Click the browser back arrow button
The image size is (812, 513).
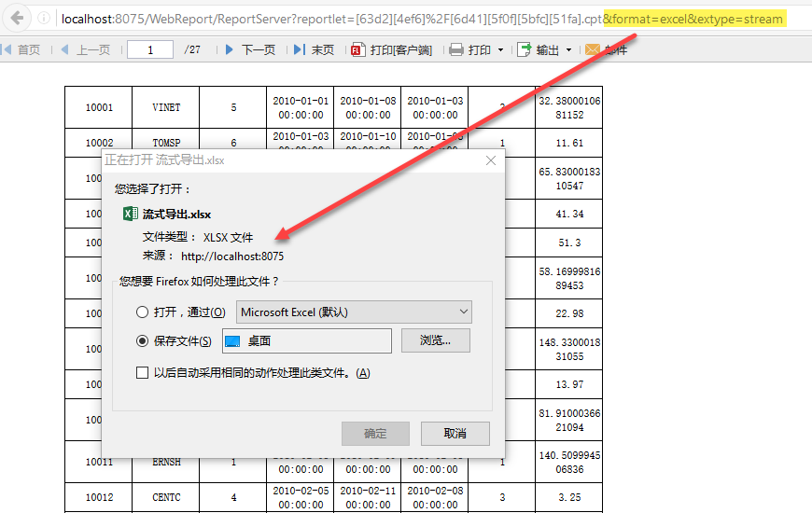tap(17, 18)
